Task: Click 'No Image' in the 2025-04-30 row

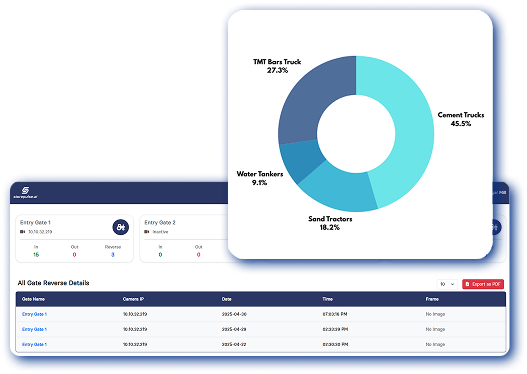Action: point(435,314)
